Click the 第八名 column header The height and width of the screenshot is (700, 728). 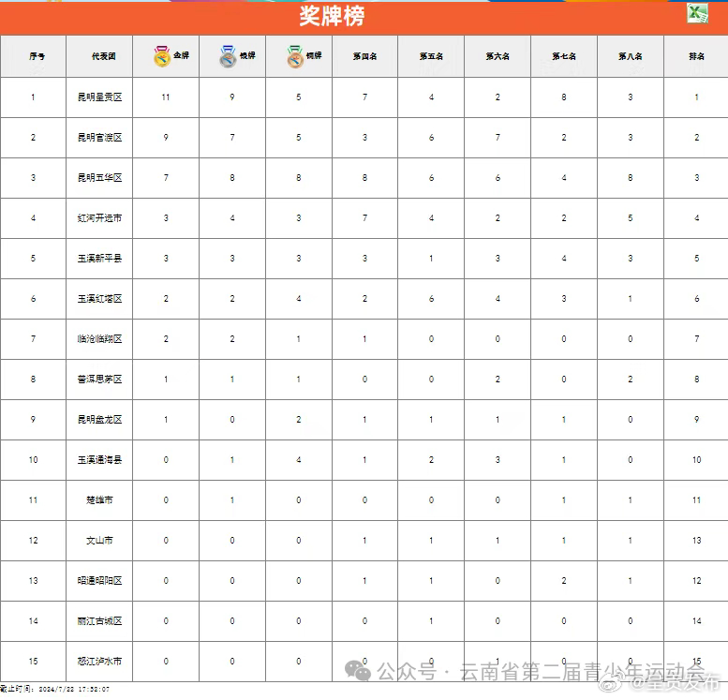(631, 56)
